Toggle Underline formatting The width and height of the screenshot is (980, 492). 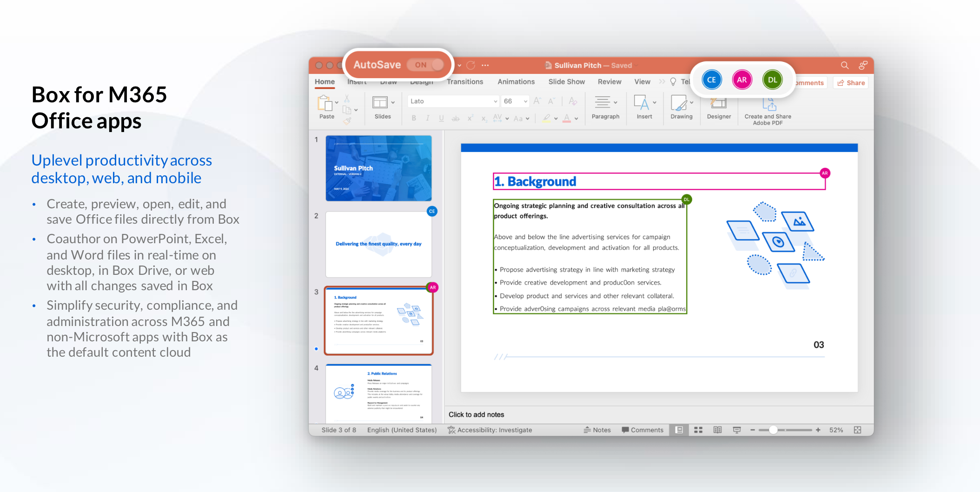tap(441, 119)
